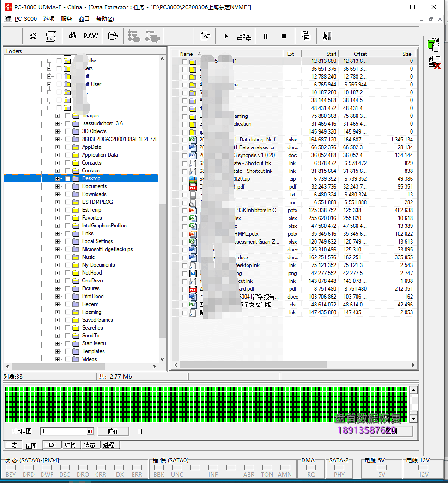Click the 前往 button
Viewport: 448px width, 483px height.
pos(113,432)
